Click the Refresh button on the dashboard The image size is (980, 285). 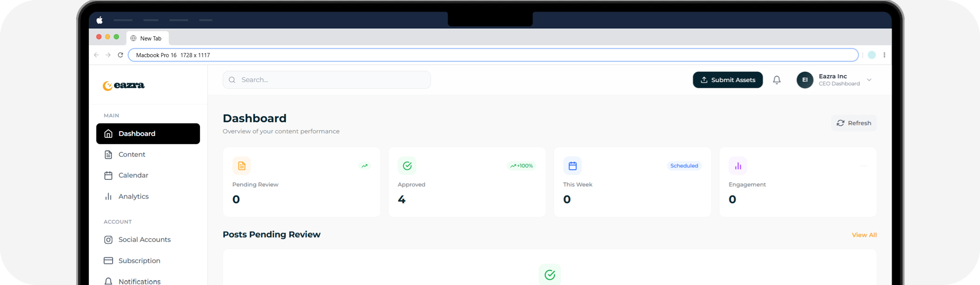click(854, 123)
